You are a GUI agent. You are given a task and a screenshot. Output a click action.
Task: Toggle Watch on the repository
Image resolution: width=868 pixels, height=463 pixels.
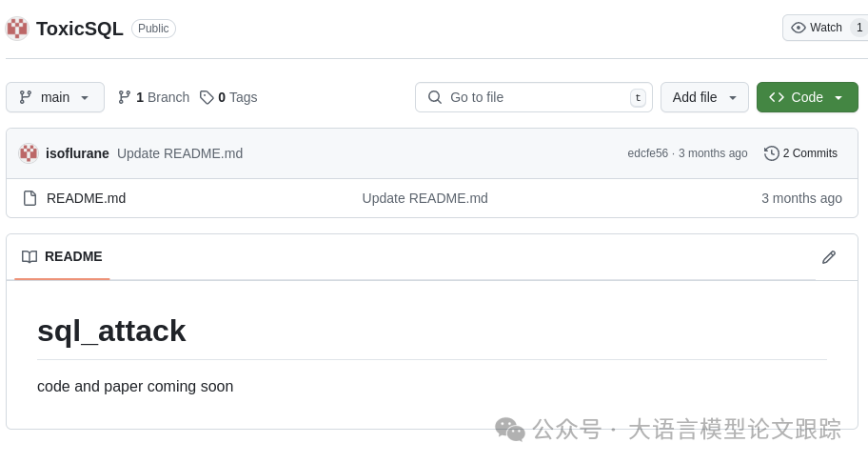(x=818, y=28)
